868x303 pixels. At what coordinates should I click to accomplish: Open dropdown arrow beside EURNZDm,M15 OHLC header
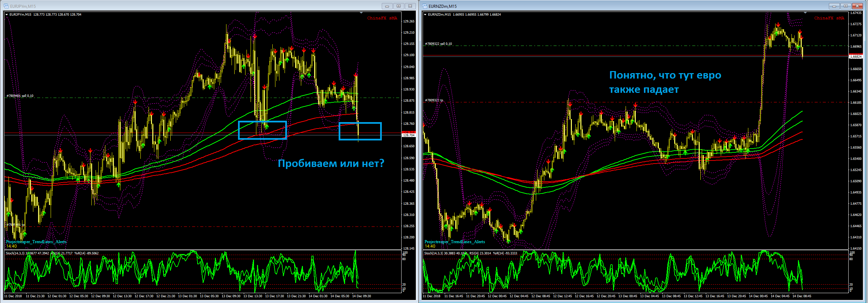pos(425,15)
